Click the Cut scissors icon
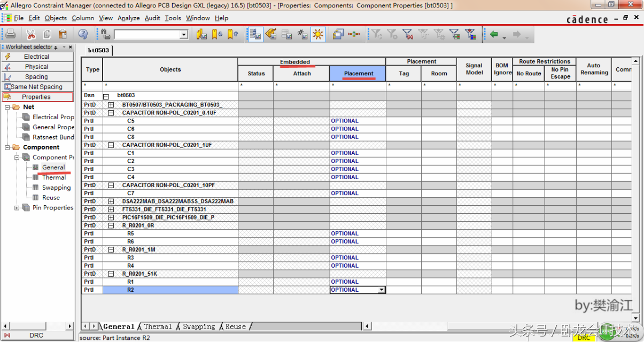Image resolution: width=644 pixels, height=342 pixels. pos(31,34)
